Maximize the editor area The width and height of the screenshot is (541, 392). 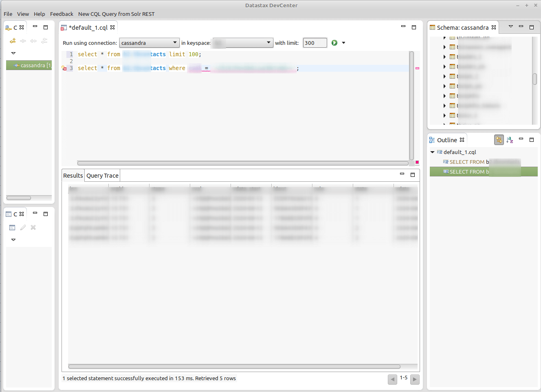[414, 27]
